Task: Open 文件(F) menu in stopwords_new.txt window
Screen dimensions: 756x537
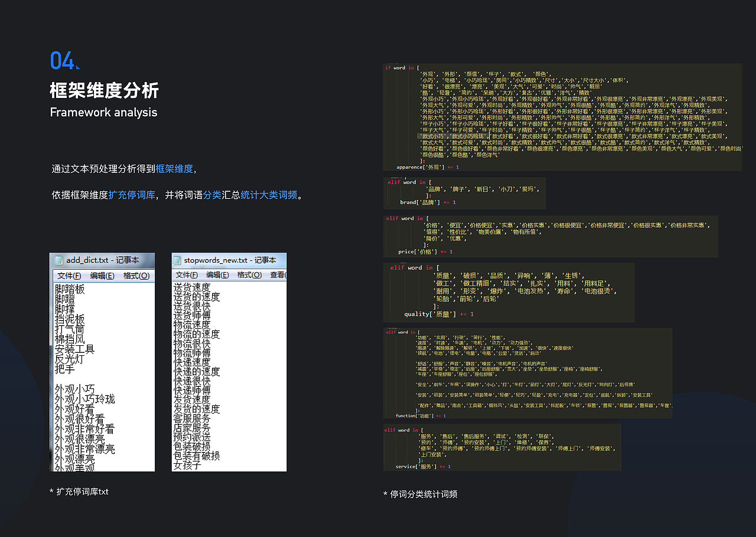Action: click(x=186, y=275)
